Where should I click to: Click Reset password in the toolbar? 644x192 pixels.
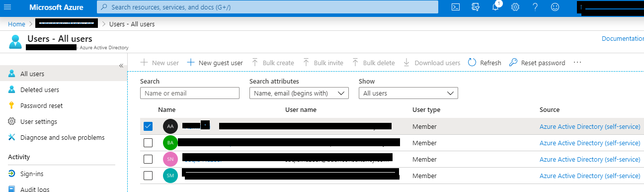pyautogui.click(x=537, y=63)
